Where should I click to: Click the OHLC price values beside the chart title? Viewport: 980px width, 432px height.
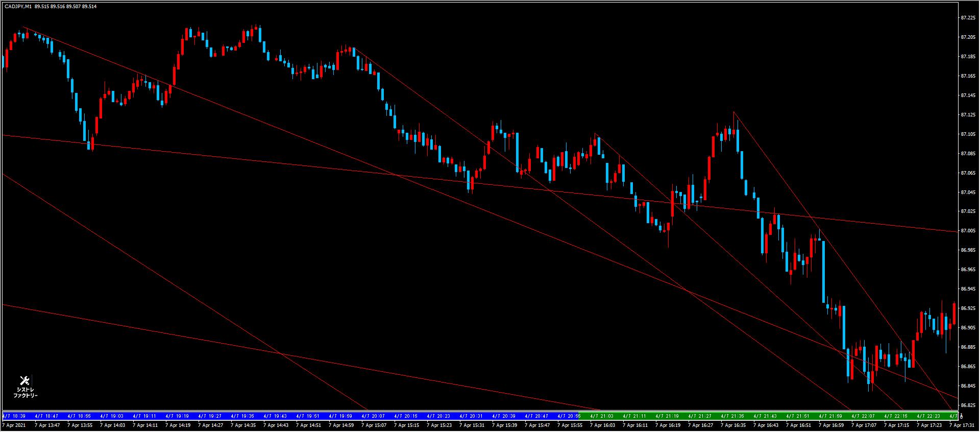[x=66, y=6]
